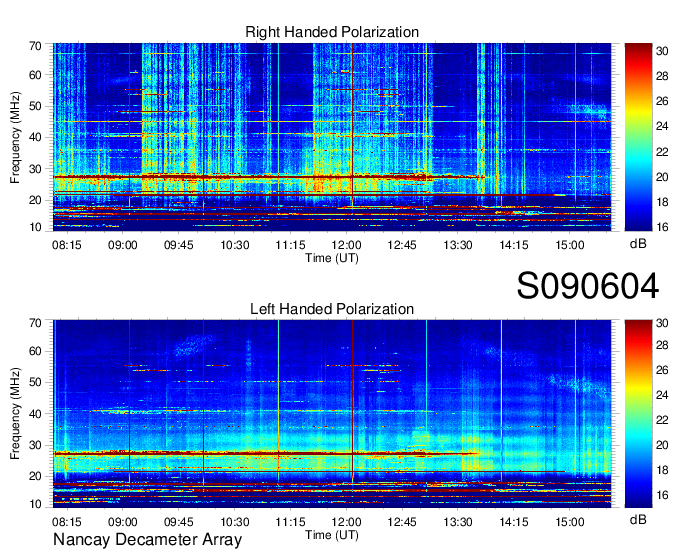The image size is (680, 552).
Task: Click the 14:15 time tick of lower plot
Action: (514, 522)
